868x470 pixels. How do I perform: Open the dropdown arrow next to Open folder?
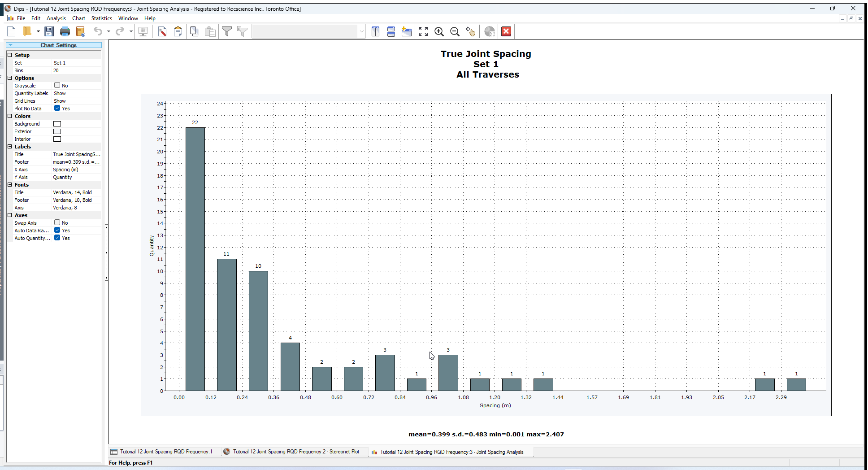pyautogui.click(x=38, y=31)
